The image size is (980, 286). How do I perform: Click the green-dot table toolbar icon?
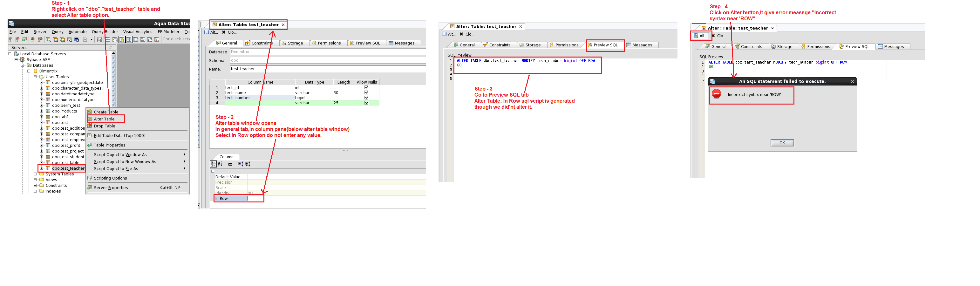coord(24,39)
